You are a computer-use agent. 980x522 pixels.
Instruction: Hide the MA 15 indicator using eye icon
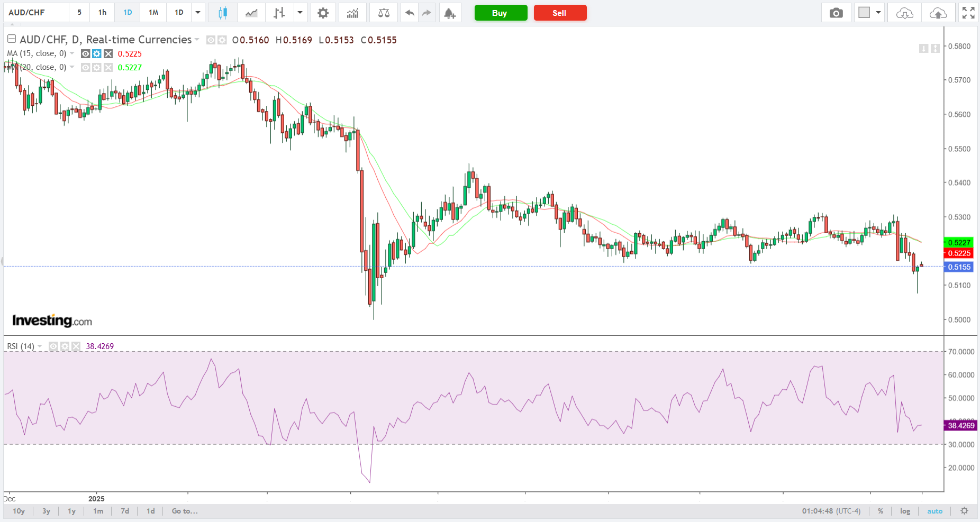[85, 53]
